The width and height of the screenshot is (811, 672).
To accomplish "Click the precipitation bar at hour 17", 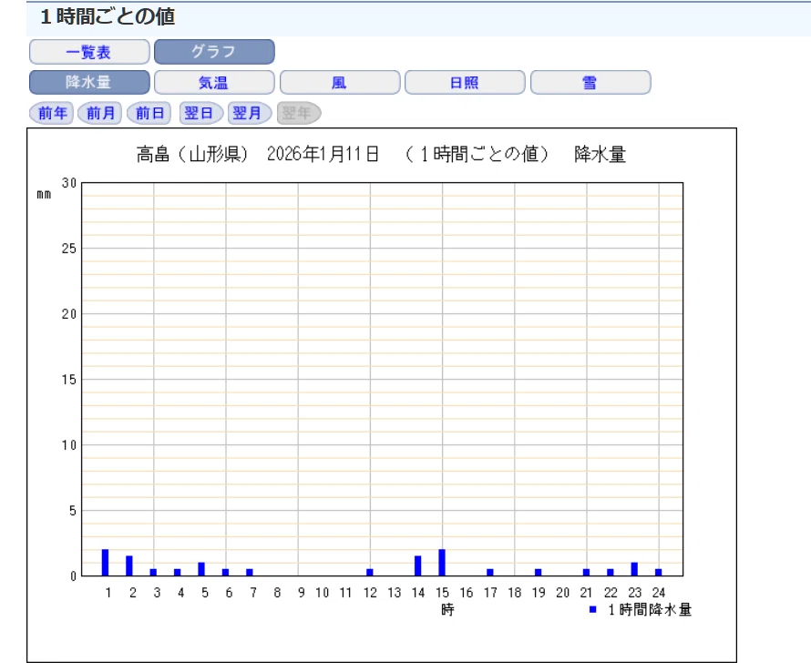I will click(x=490, y=572).
